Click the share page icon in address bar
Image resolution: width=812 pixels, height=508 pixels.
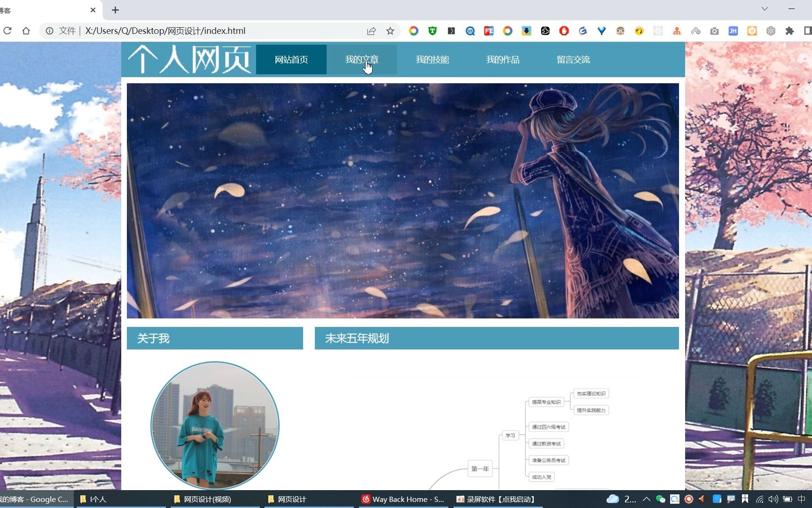tap(371, 31)
